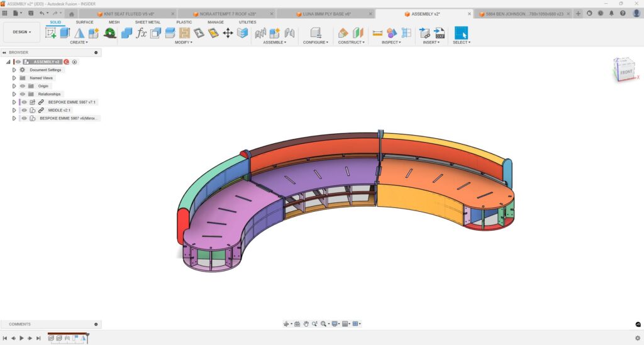Expand the Origin node
The width and height of the screenshot is (644, 345).
click(14, 86)
